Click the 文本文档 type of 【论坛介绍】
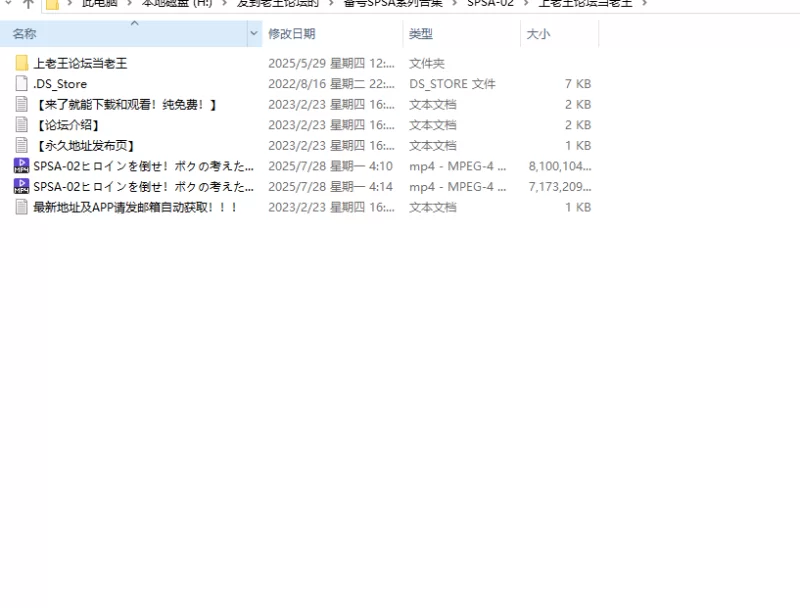 pyautogui.click(x=433, y=125)
